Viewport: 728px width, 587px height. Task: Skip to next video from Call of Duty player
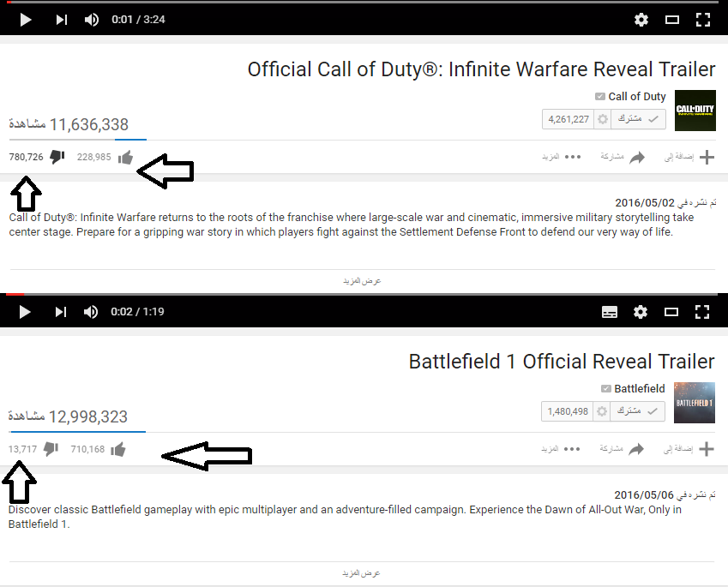pos(62,20)
